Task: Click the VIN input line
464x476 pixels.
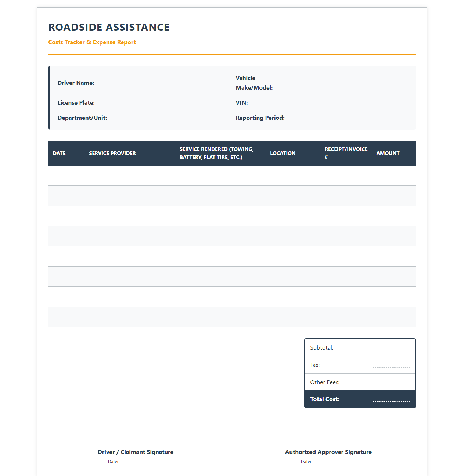Action: pyautogui.click(x=349, y=103)
